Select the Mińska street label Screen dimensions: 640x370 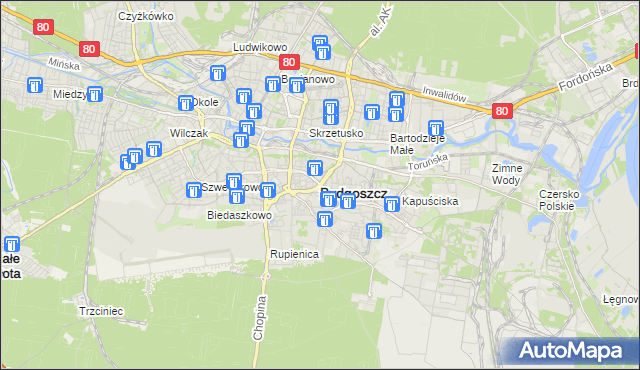[64, 63]
